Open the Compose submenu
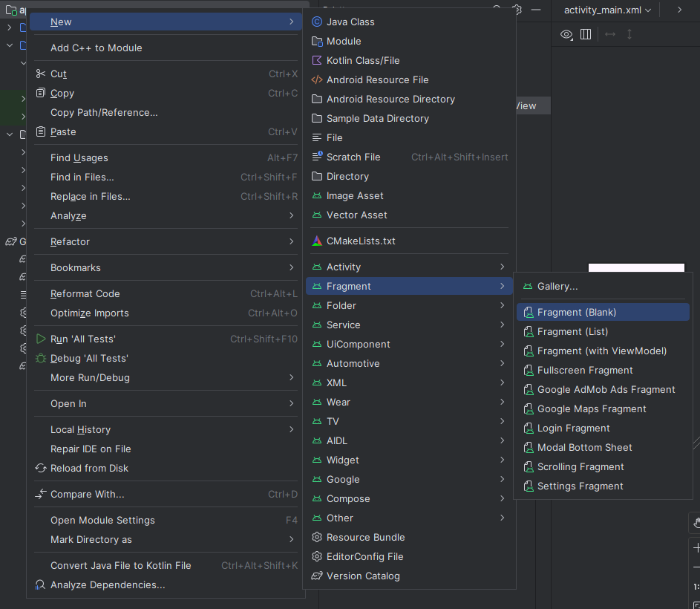 (x=408, y=498)
